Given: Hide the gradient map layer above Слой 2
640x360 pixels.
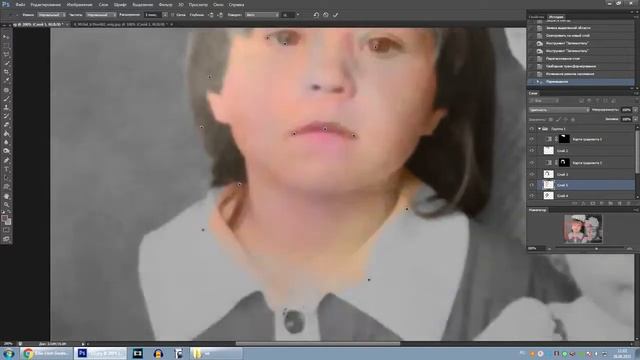Looking at the screenshot, I should click(531, 139).
